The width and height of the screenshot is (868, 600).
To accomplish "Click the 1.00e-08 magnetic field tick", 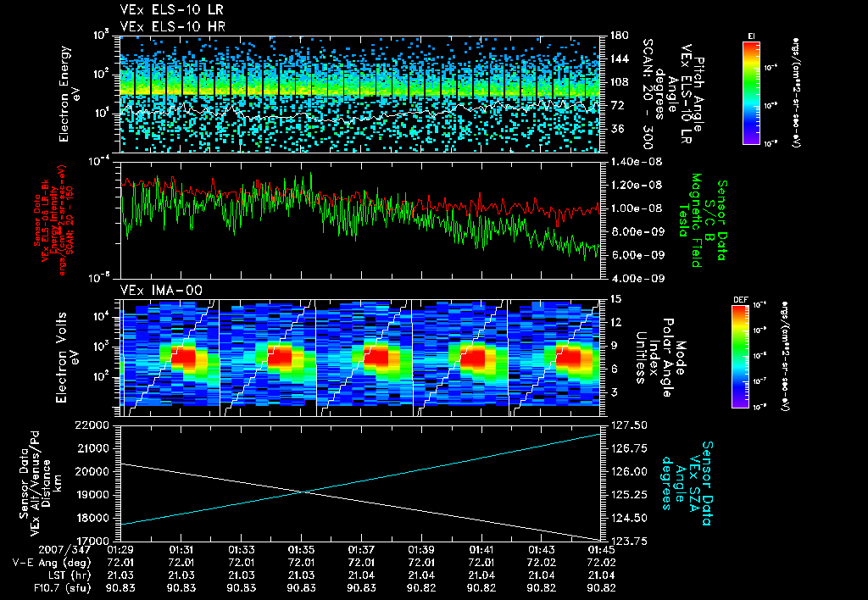I will (x=636, y=208).
